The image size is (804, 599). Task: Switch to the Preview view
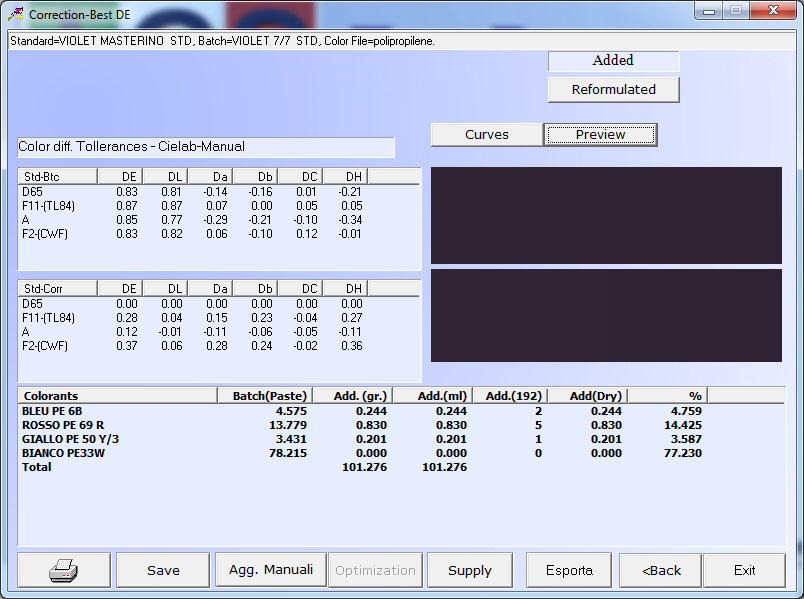pyautogui.click(x=600, y=135)
